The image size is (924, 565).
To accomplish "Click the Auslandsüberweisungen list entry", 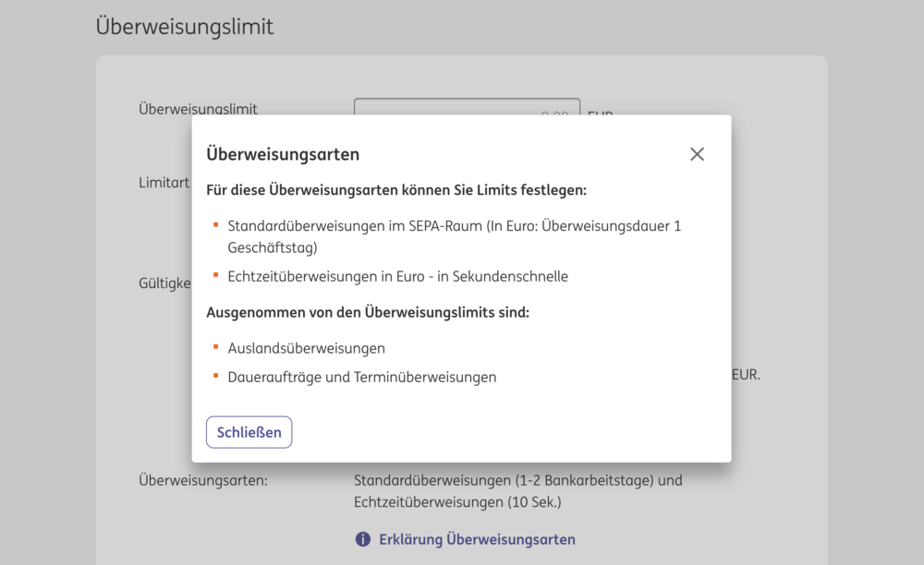I will click(306, 348).
